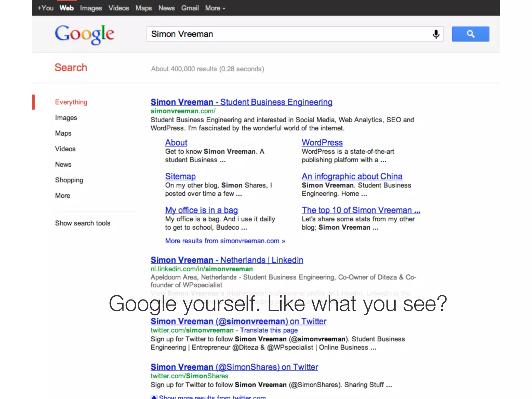This screenshot has width=532, height=399.
Task: Open Gmail from the top bar
Action: click(190, 8)
